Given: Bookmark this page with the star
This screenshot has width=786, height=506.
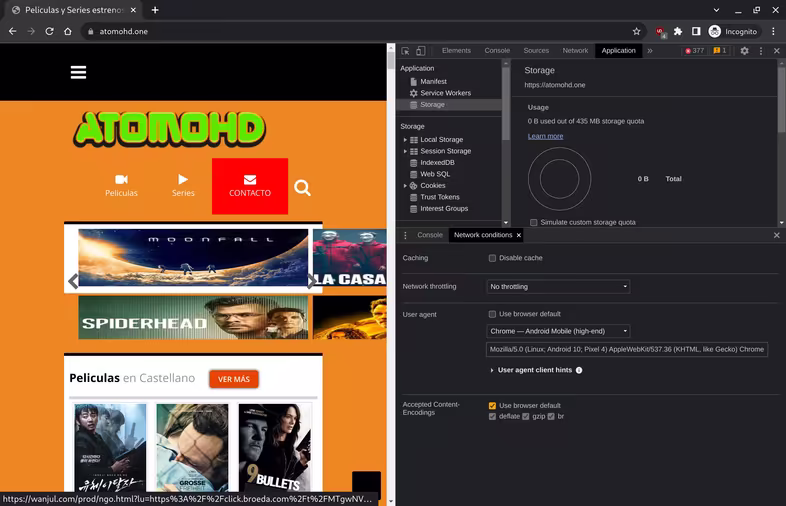Looking at the screenshot, I should coord(636,31).
